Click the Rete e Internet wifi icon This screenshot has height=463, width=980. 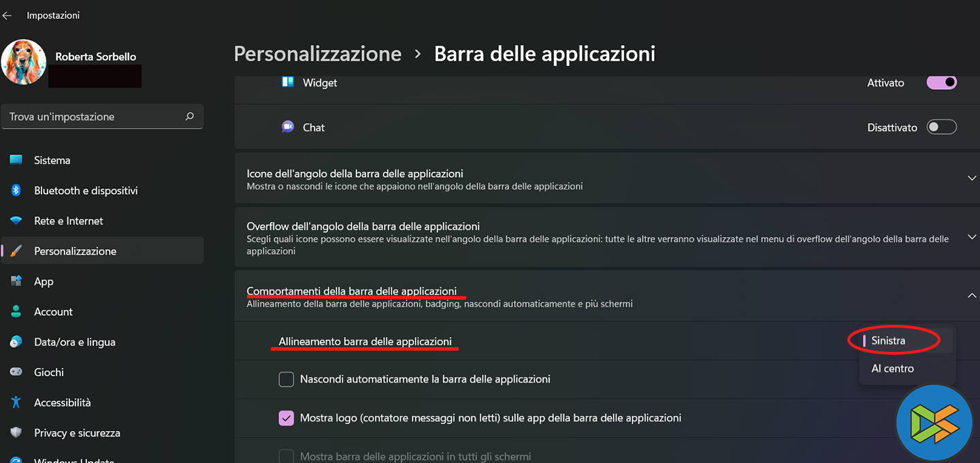tap(16, 221)
